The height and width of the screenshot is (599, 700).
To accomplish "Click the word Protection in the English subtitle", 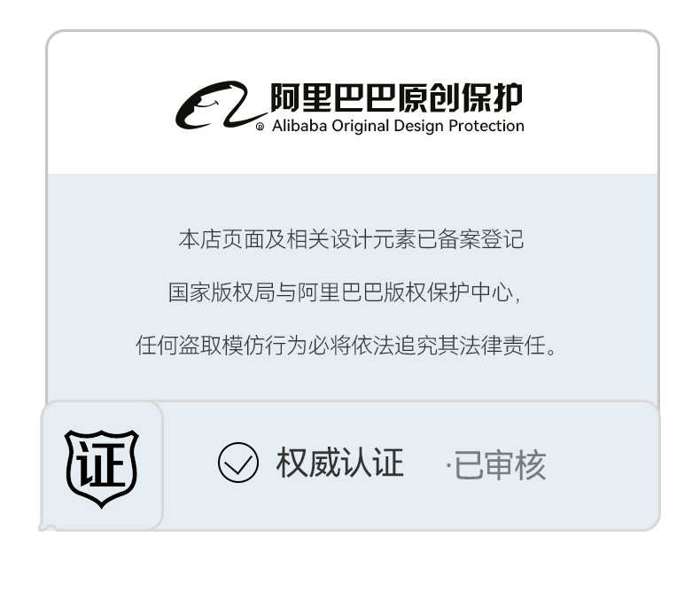I will pyautogui.click(x=486, y=126).
